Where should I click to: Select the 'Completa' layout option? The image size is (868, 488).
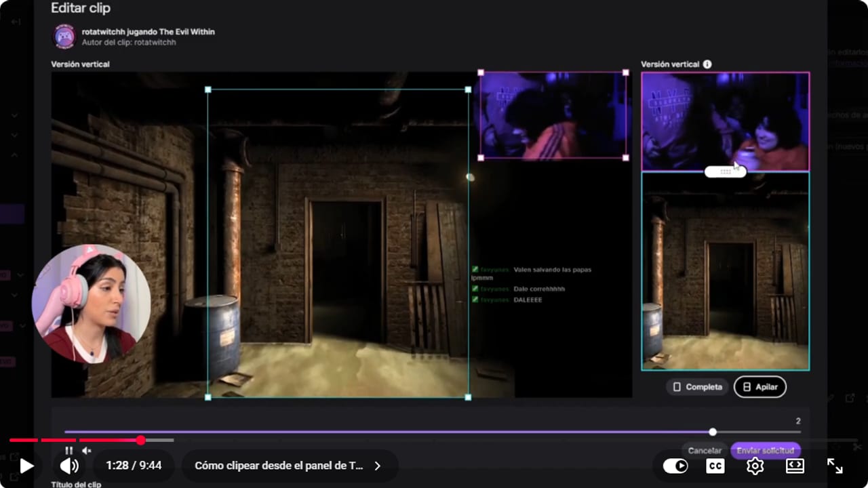pos(697,387)
